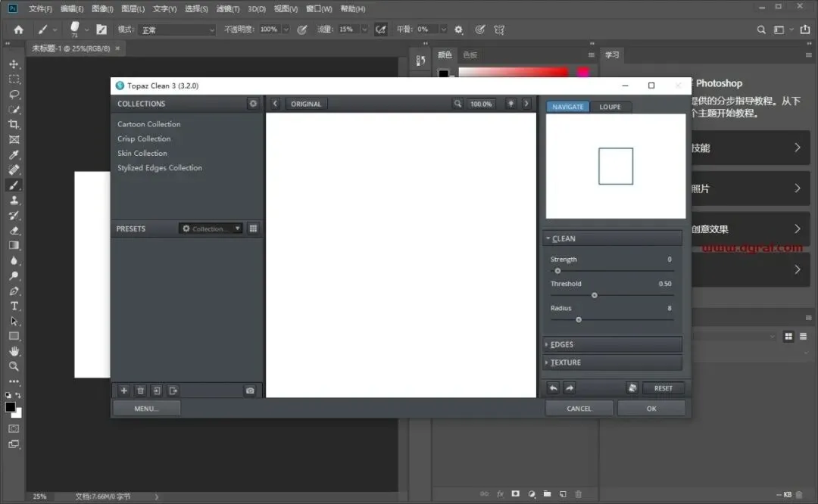Screen dimensions: 818x504
Task: Click the Photoshop share icon
Action: 805,30
